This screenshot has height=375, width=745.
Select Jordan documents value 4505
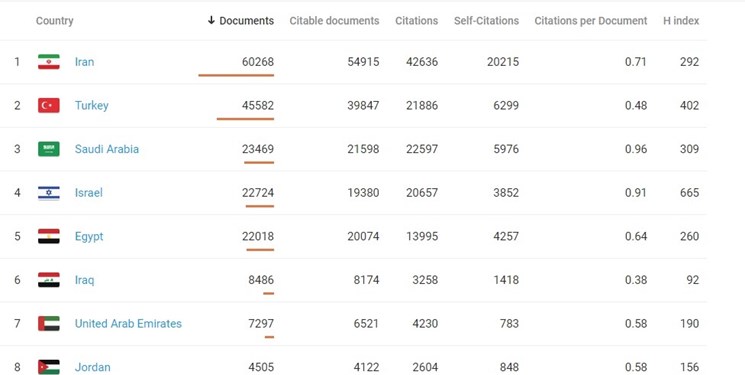click(x=261, y=367)
